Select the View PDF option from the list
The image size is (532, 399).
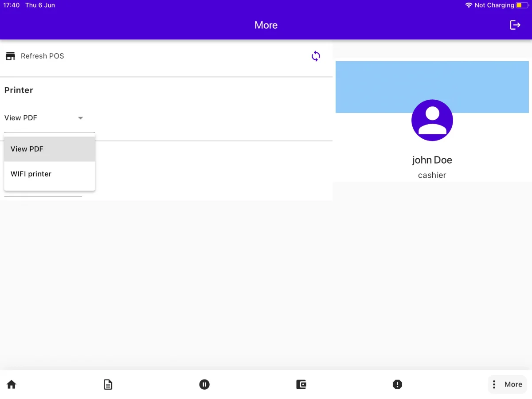(27, 149)
